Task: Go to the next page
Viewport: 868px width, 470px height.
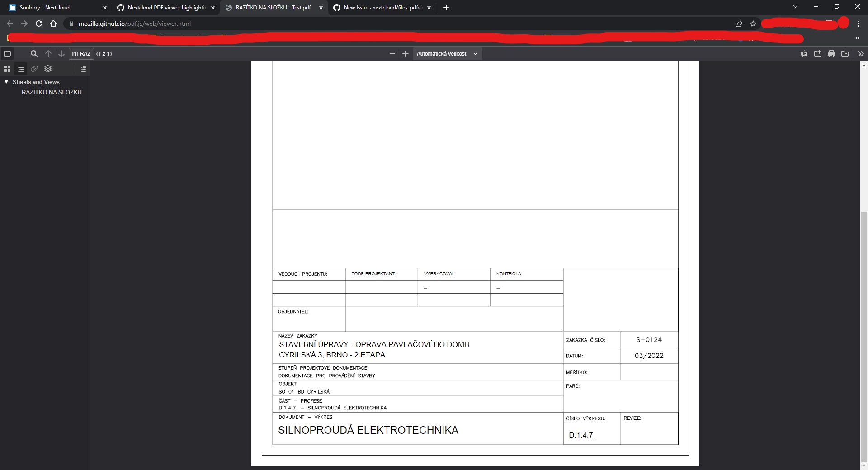Action: pos(61,53)
